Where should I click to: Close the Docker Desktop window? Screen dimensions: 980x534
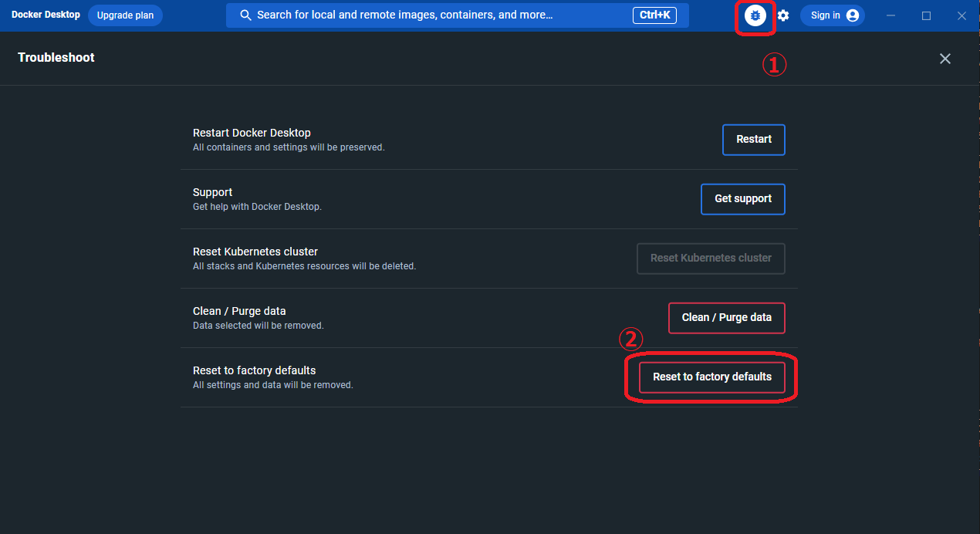961,15
